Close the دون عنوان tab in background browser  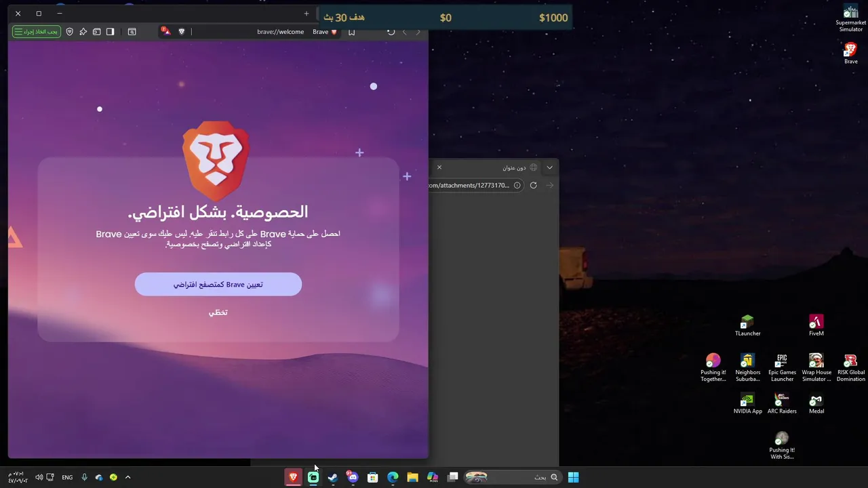point(439,167)
